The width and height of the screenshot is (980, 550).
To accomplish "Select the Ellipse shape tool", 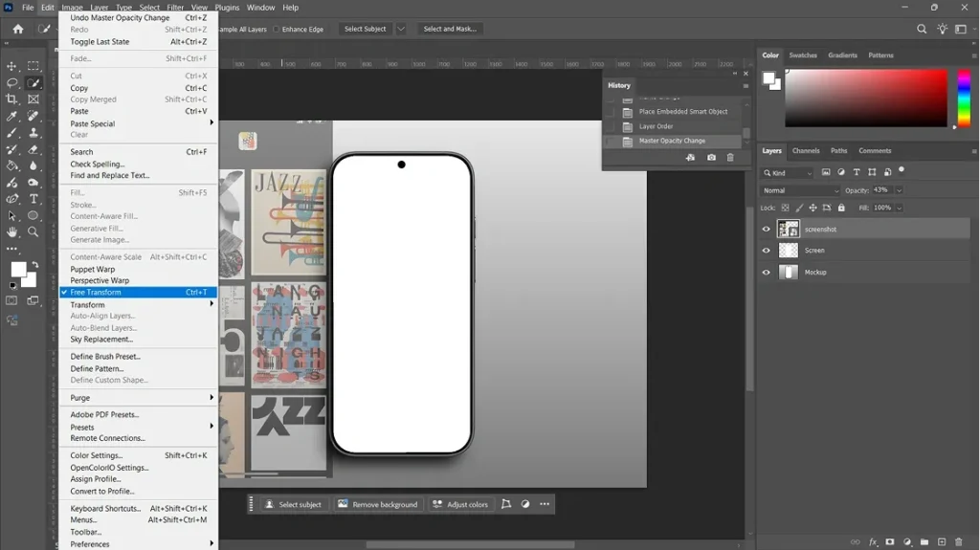I will [33, 215].
